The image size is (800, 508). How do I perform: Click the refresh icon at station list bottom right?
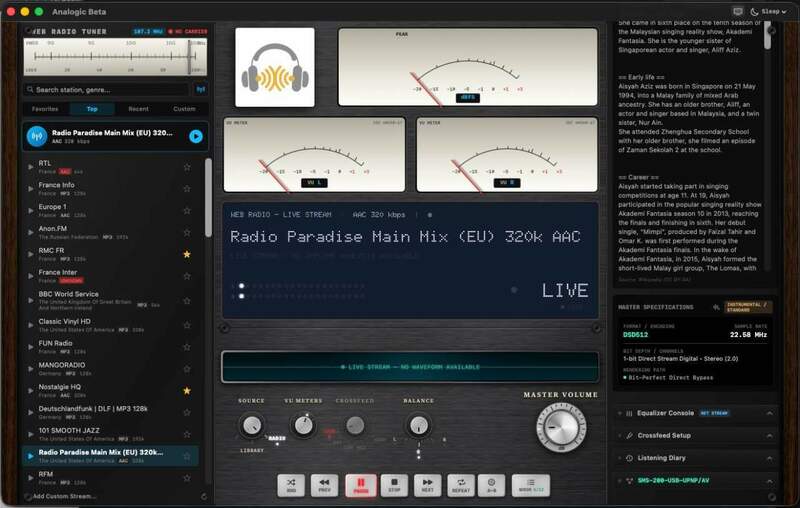pyautogui.click(x=204, y=496)
